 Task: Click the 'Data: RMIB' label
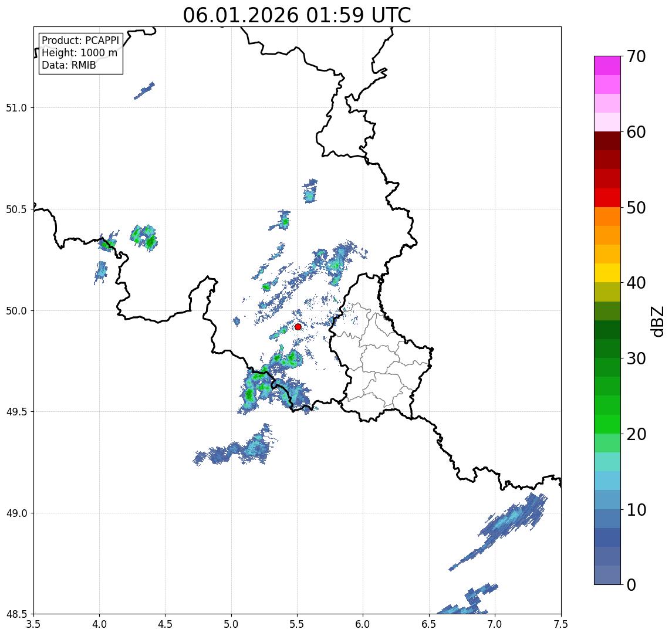click(x=69, y=65)
